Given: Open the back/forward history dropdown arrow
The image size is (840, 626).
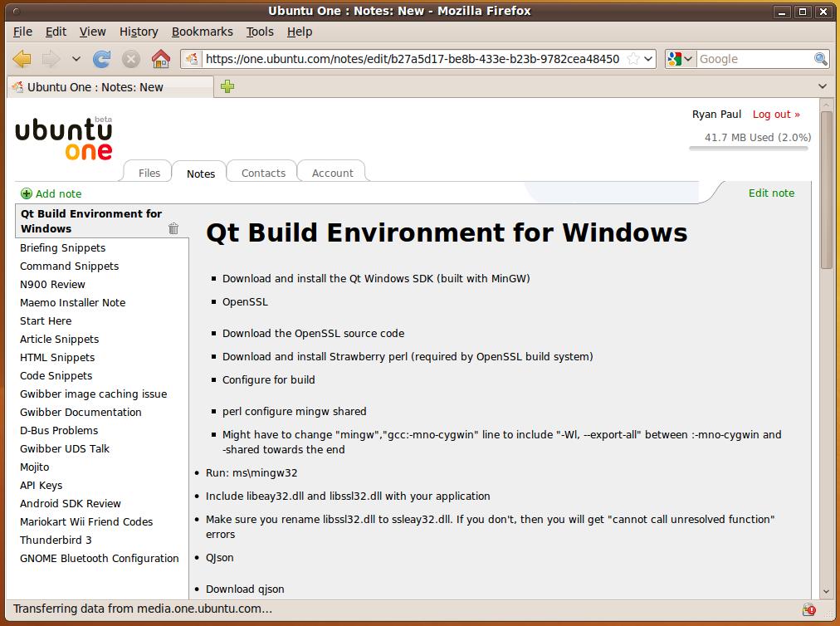Looking at the screenshot, I should pos(76,59).
